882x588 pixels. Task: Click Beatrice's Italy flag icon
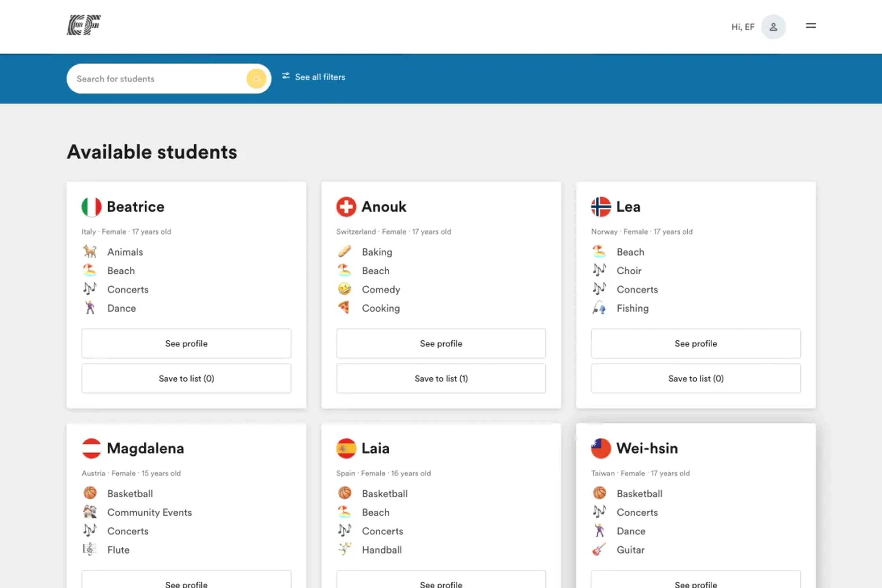[x=91, y=207]
